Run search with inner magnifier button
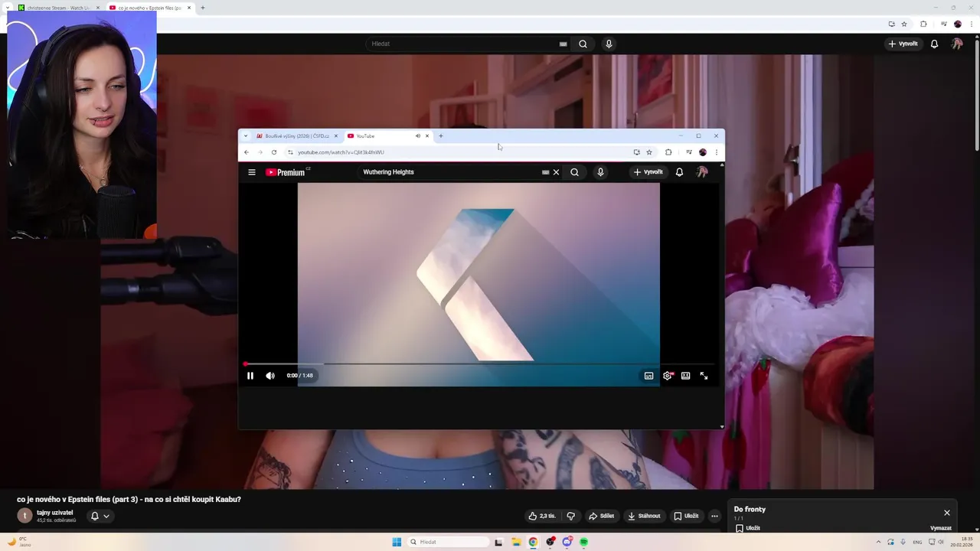 point(574,172)
